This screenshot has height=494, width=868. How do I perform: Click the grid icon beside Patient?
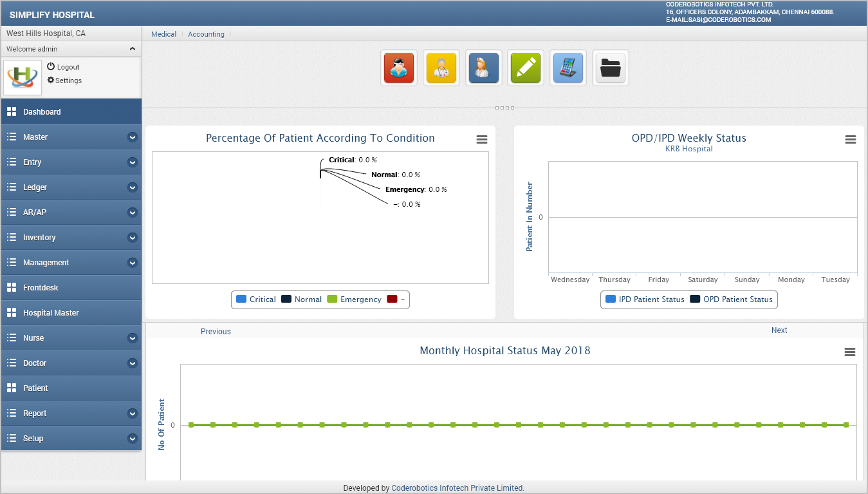pyautogui.click(x=12, y=388)
